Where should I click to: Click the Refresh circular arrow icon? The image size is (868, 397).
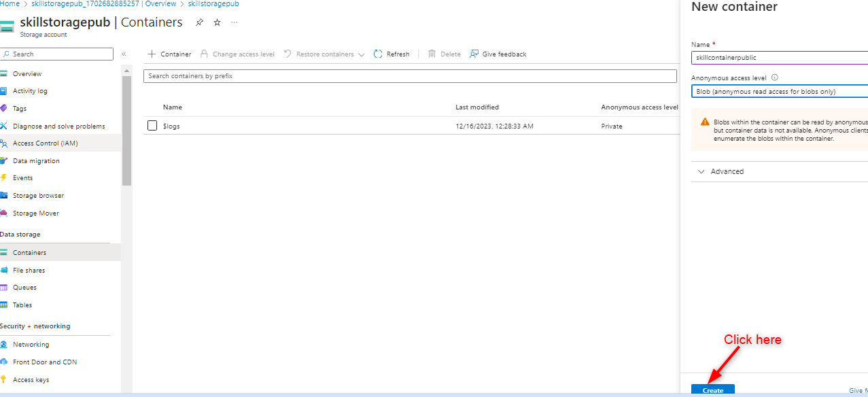(378, 54)
